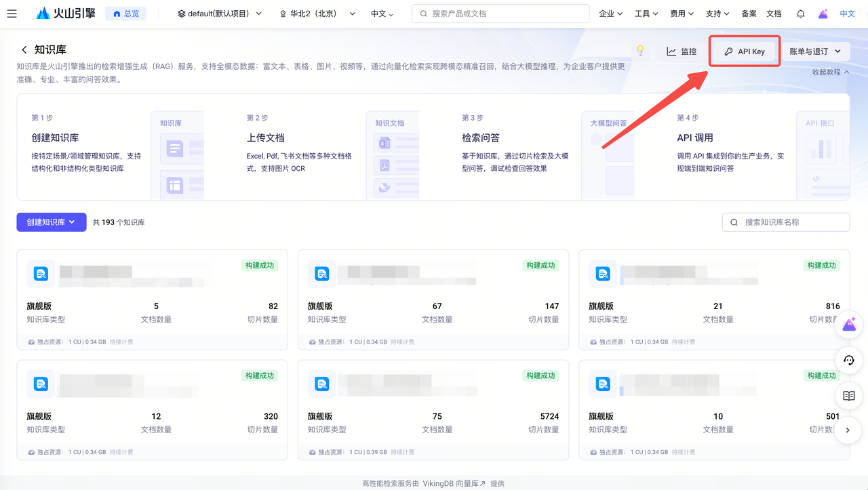Click the lightbulb tips icon

(x=639, y=51)
